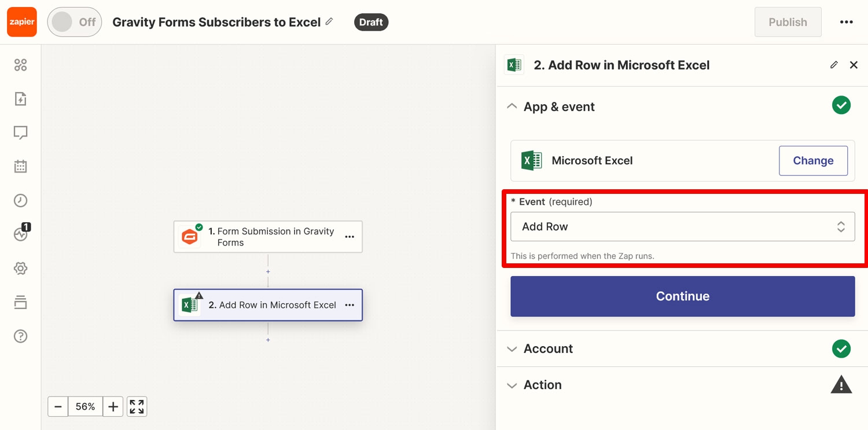Open the status activity icon with badge
The height and width of the screenshot is (430, 868).
[x=21, y=233]
